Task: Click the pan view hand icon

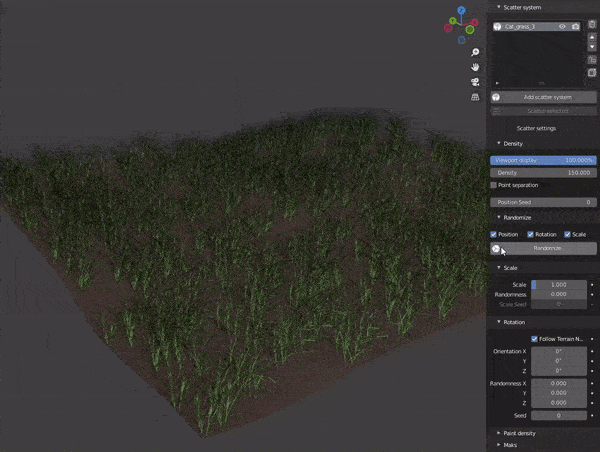Action: click(x=475, y=67)
